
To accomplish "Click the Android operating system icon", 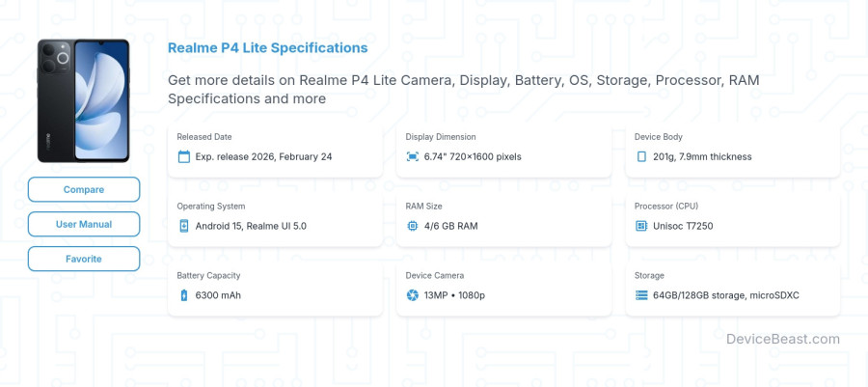I will (184, 226).
